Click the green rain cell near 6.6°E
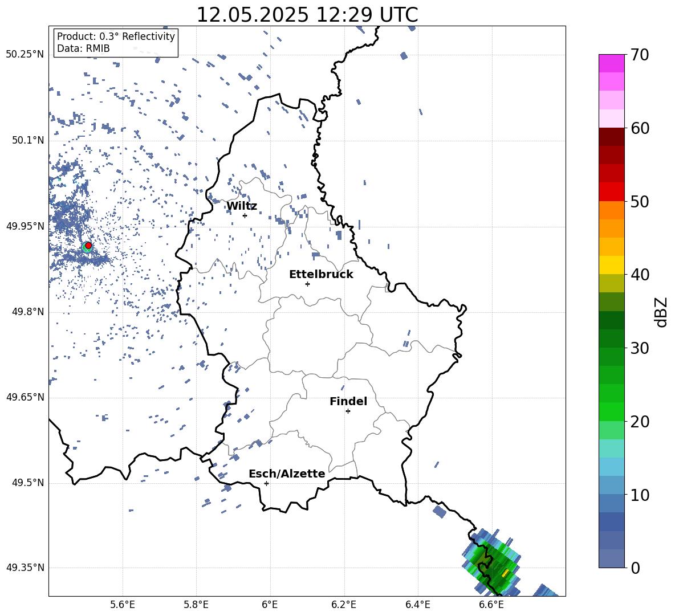The height and width of the screenshot is (616, 675). click(492, 564)
